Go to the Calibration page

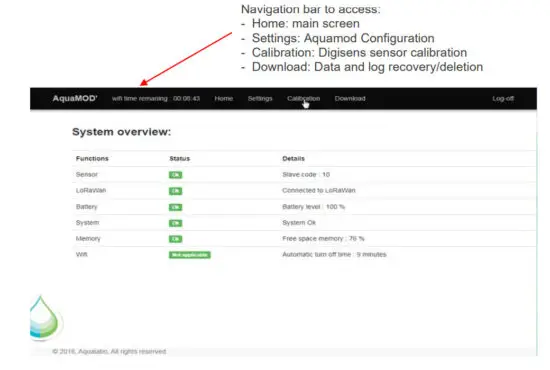point(303,99)
